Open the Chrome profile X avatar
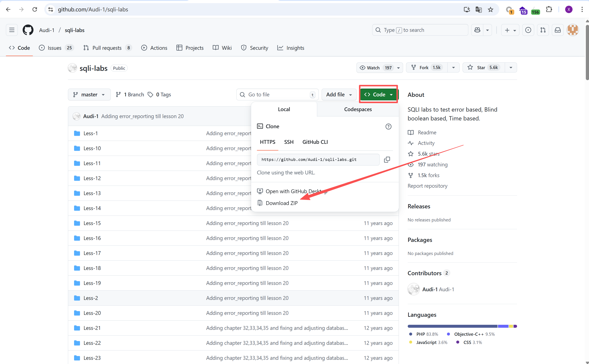The height and width of the screenshot is (364, 589). pos(569,9)
